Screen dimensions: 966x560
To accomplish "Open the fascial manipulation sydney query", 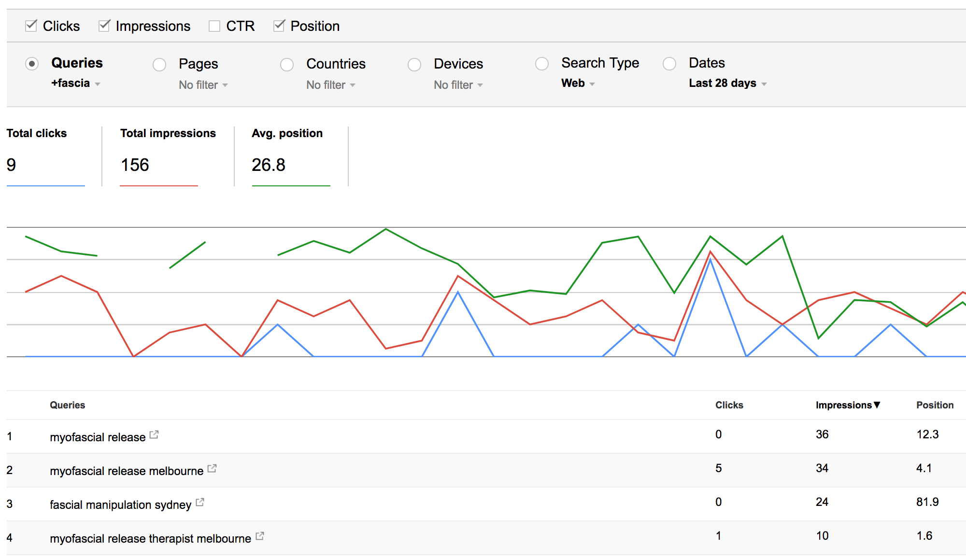I will (x=121, y=504).
